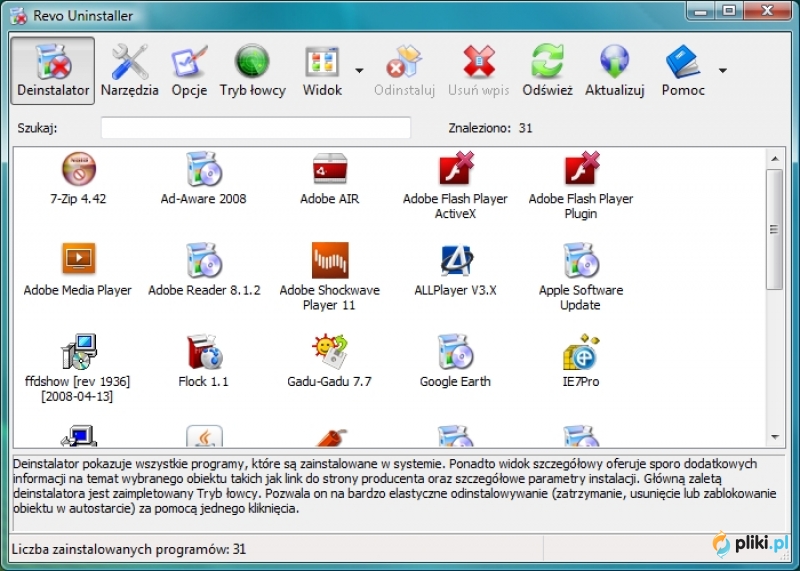Select Adobe Flash Player ActiveX icon
Screen dimensions: 800x571
point(456,168)
